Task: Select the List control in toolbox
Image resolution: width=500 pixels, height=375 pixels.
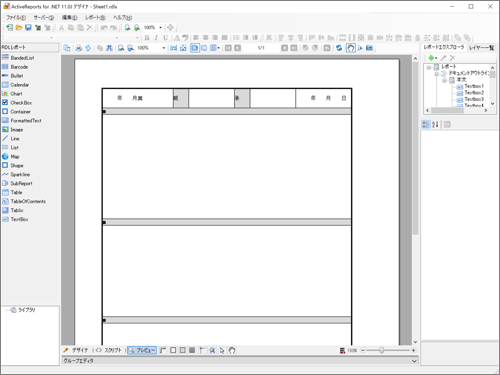Action: click(x=10, y=148)
